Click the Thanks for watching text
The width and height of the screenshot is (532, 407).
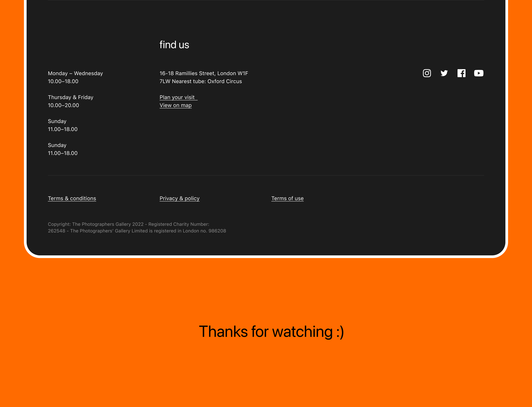pos(271,331)
